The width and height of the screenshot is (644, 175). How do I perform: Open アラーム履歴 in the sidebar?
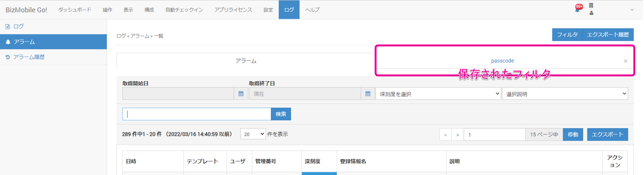(53, 58)
